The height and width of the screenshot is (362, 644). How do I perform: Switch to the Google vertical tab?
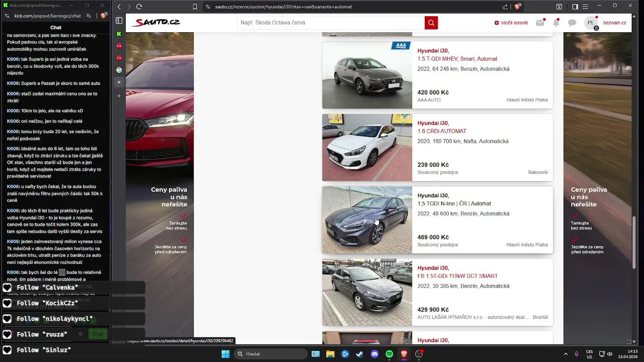click(x=119, y=70)
